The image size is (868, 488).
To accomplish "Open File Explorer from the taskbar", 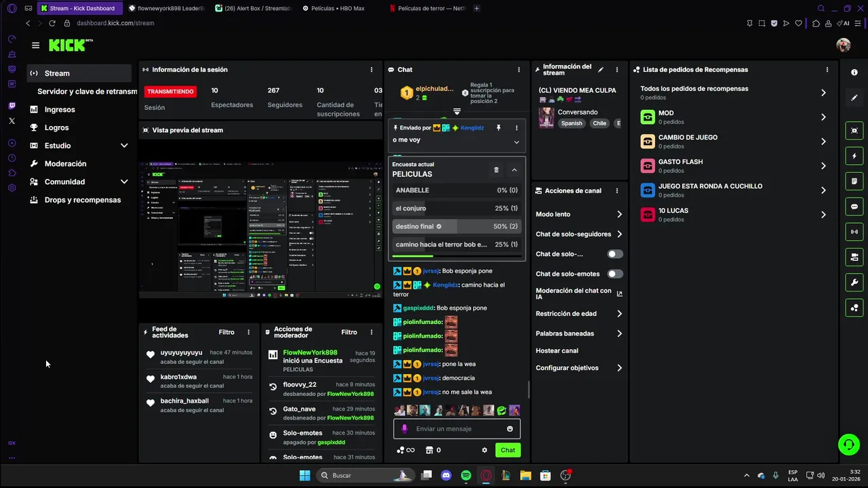I will pyautogui.click(x=526, y=476).
